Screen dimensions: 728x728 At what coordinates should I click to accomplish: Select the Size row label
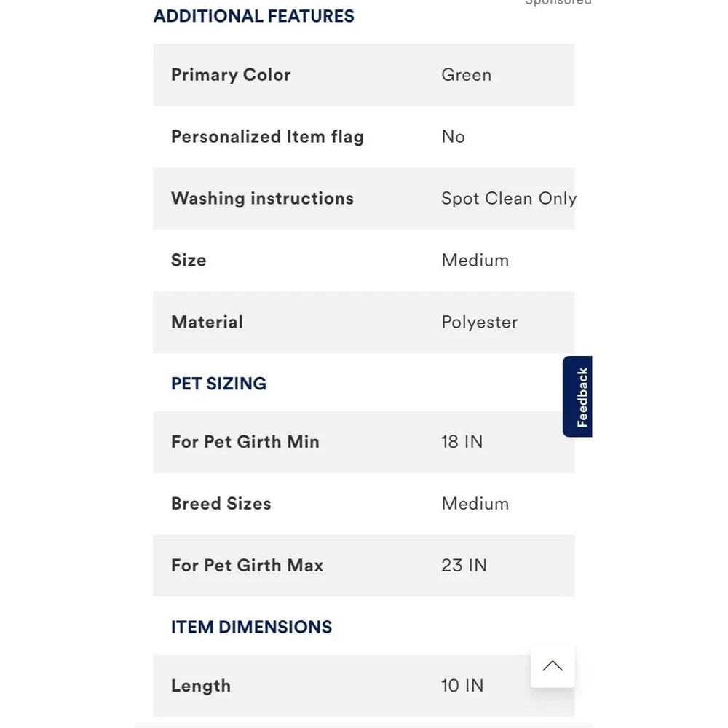[189, 260]
